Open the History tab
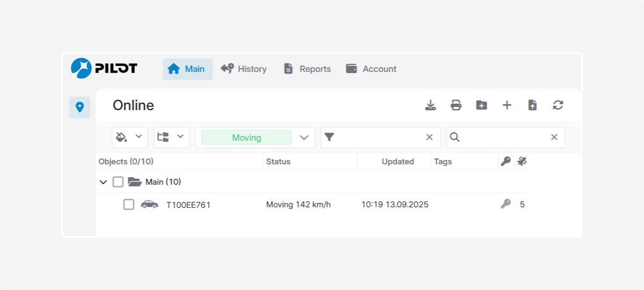 pos(244,69)
